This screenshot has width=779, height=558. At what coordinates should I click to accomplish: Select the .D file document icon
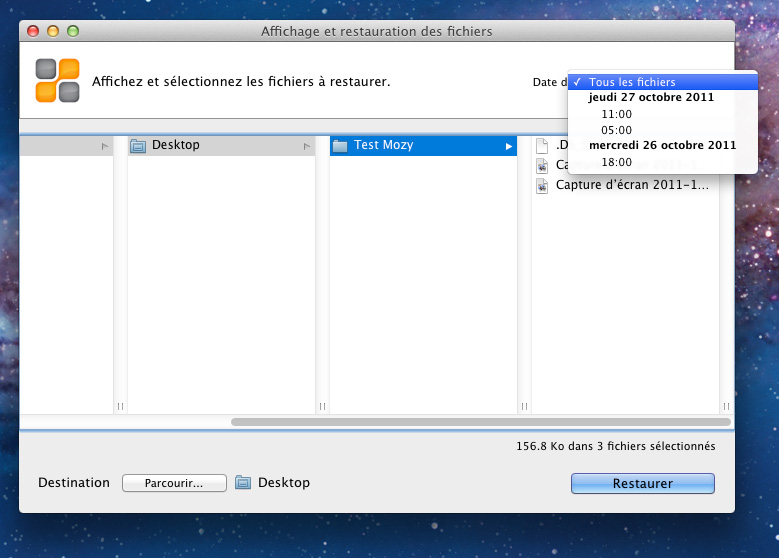point(542,146)
